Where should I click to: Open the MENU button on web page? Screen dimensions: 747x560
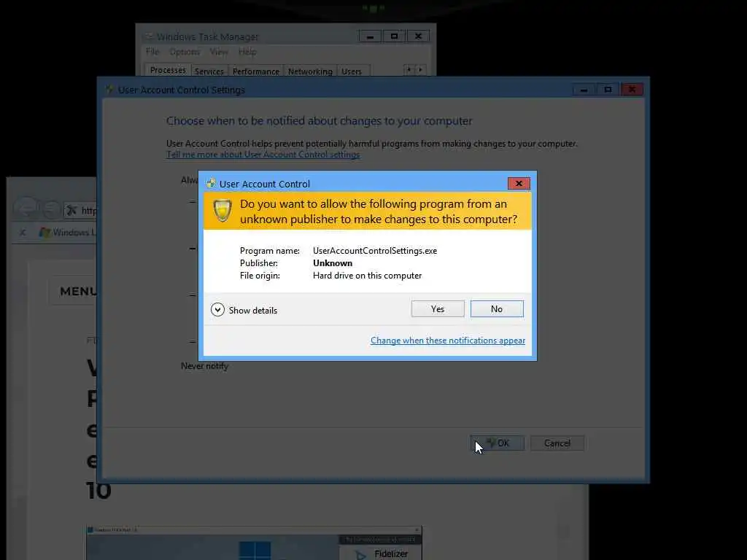pos(73,291)
